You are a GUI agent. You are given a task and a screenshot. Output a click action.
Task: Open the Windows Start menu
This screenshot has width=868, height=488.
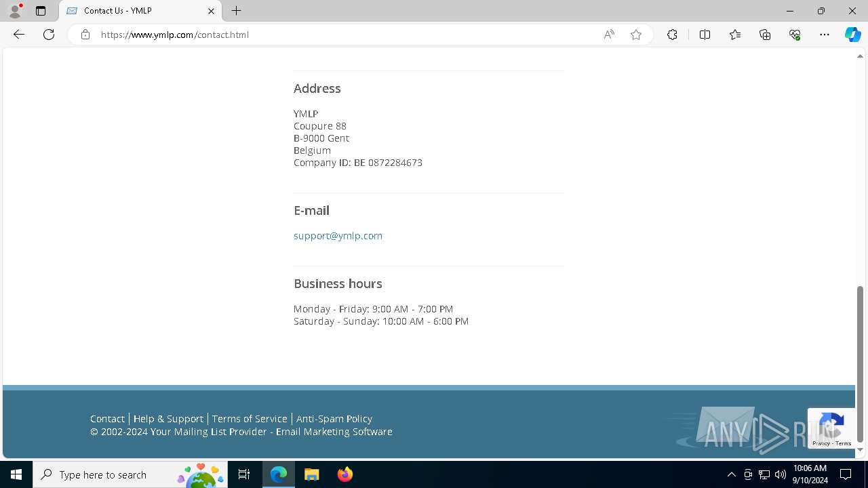16,474
